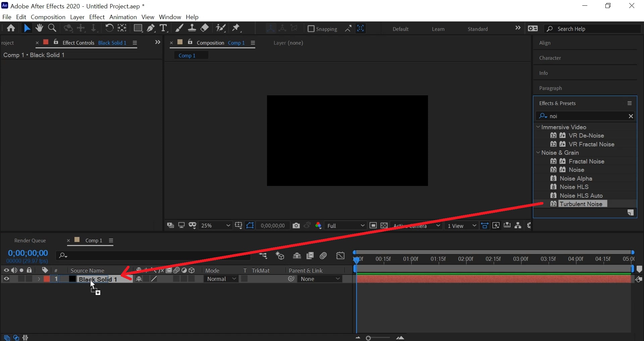Select the Rotation tool
The image size is (644, 341).
(109, 28)
